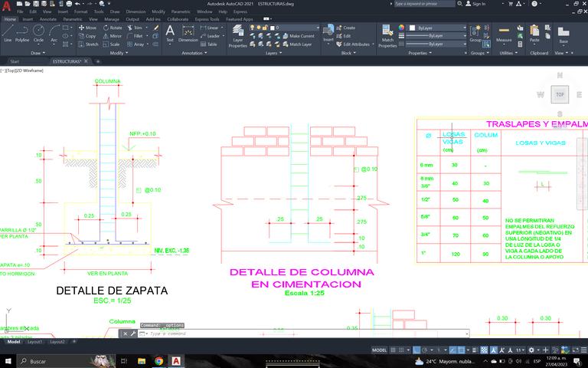Screen dimensions: 588x368
Task: Expand the Block panel
Action: pyautogui.click(x=348, y=53)
